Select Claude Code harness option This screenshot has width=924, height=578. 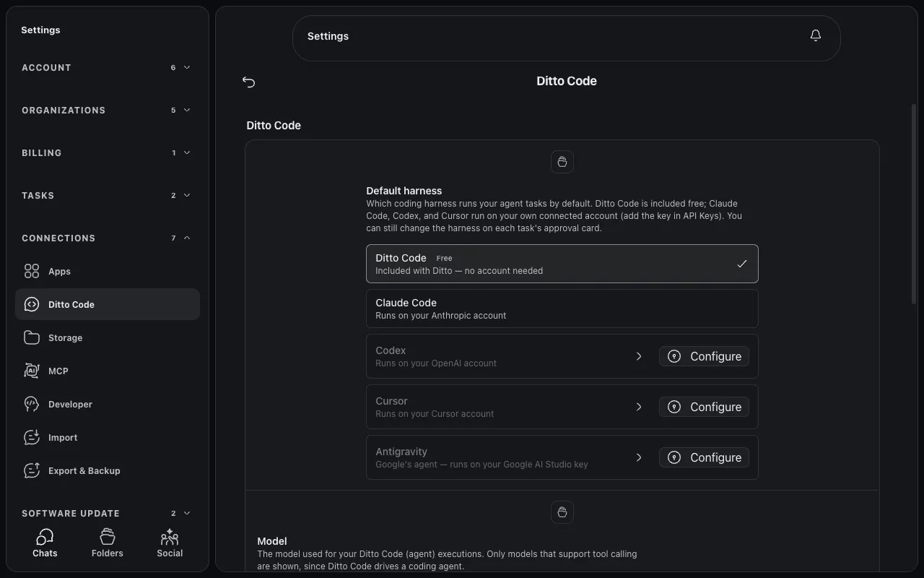pyautogui.click(x=562, y=309)
